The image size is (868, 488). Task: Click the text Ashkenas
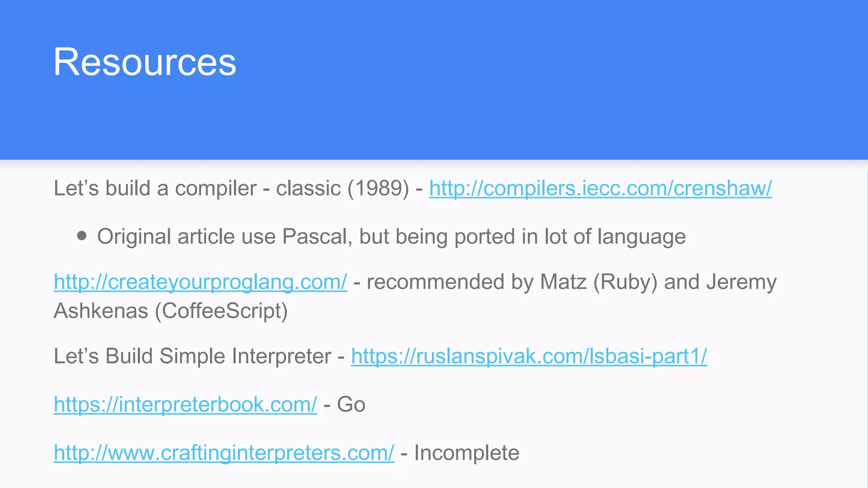(x=101, y=311)
